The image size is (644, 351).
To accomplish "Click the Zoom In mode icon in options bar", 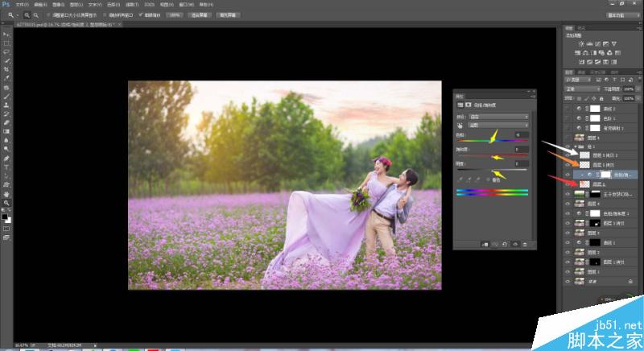I will pos(27,15).
